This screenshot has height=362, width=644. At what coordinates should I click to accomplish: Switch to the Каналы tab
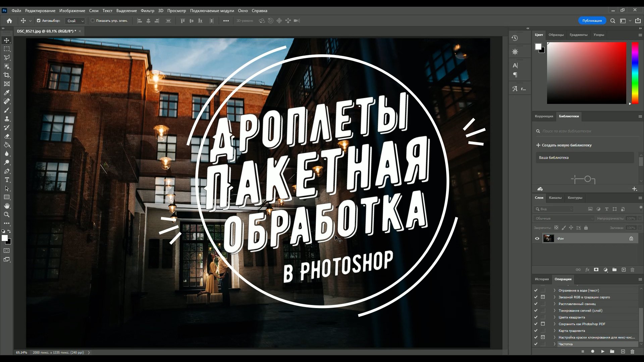(555, 198)
